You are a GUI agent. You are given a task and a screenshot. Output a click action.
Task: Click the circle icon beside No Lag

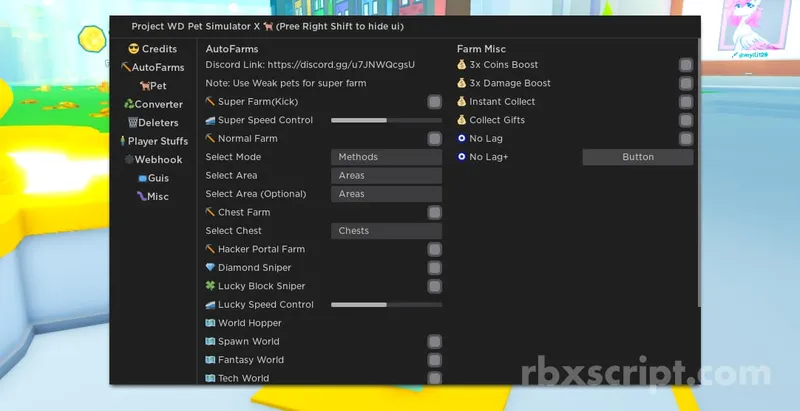[x=462, y=138]
